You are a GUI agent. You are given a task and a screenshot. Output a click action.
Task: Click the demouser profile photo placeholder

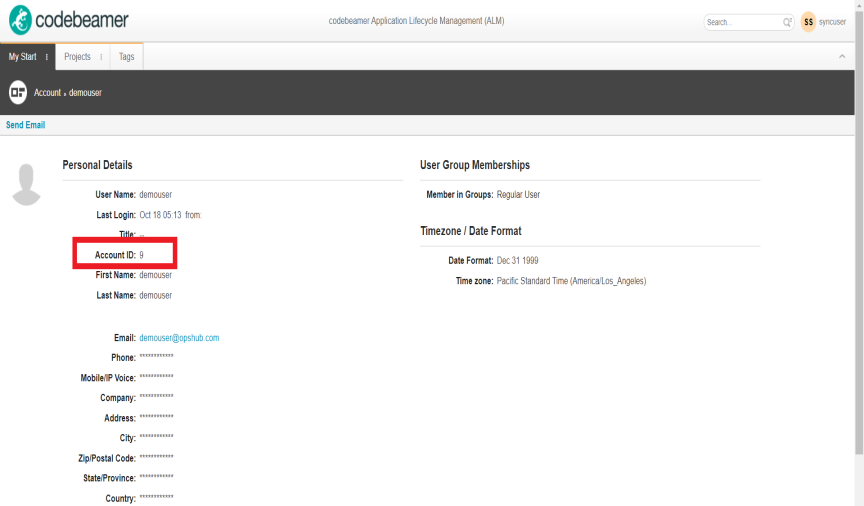pyautogui.click(x=26, y=184)
